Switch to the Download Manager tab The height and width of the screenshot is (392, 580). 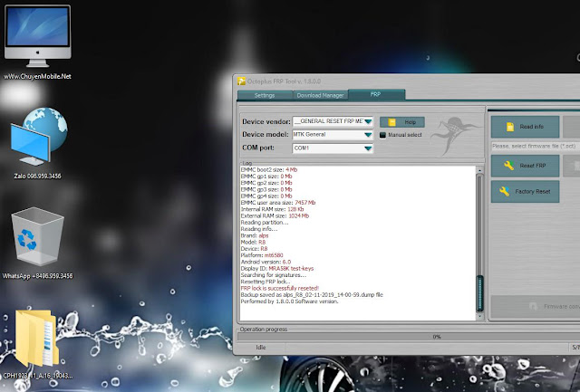pos(320,95)
